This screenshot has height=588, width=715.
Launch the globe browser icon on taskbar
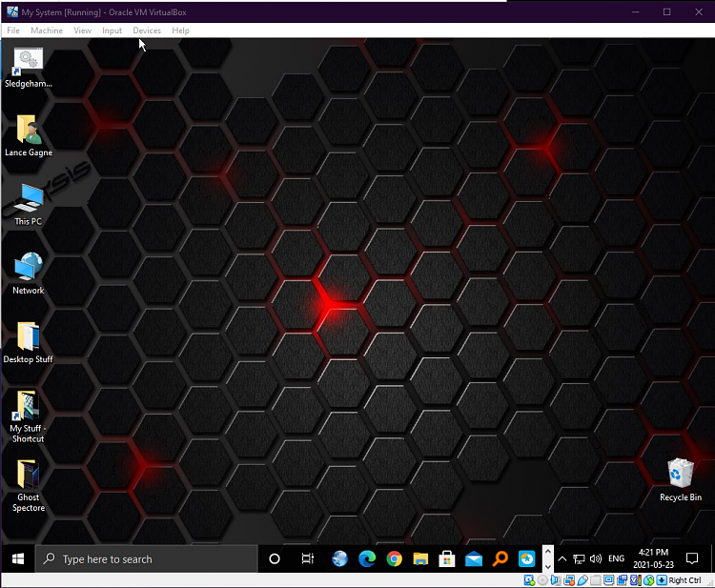point(339,558)
